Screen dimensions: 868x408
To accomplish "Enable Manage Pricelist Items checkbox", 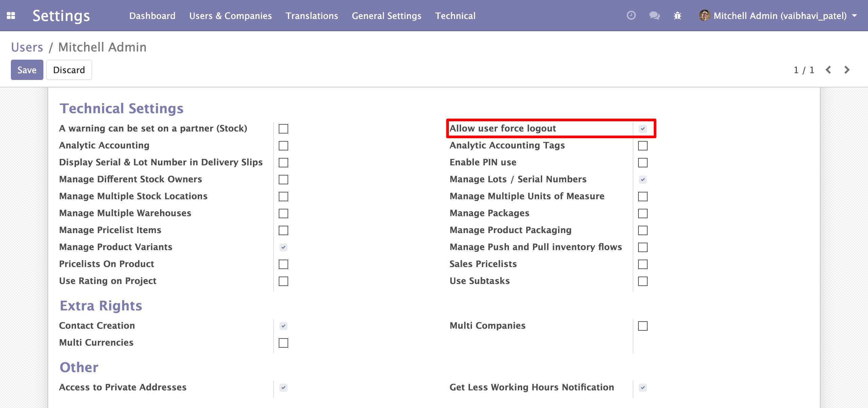I will [x=283, y=230].
